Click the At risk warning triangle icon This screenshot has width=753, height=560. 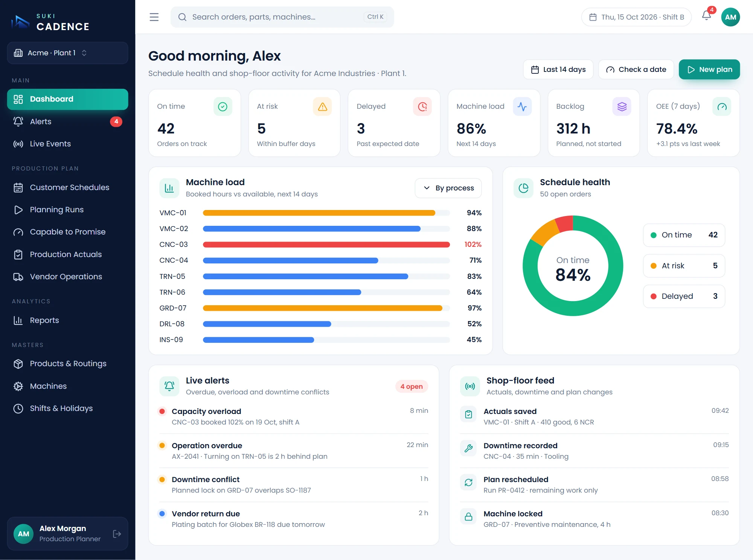[x=322, y=107]
